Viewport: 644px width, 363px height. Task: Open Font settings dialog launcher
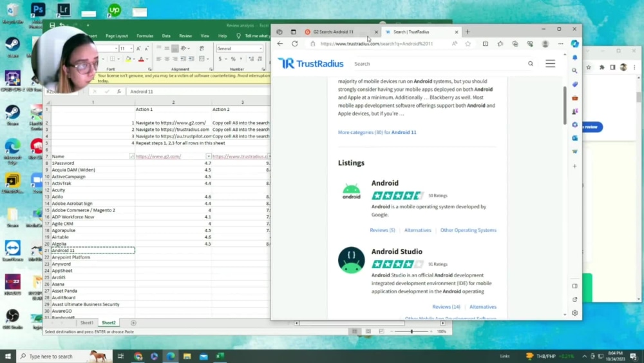[x=149, y=70]
